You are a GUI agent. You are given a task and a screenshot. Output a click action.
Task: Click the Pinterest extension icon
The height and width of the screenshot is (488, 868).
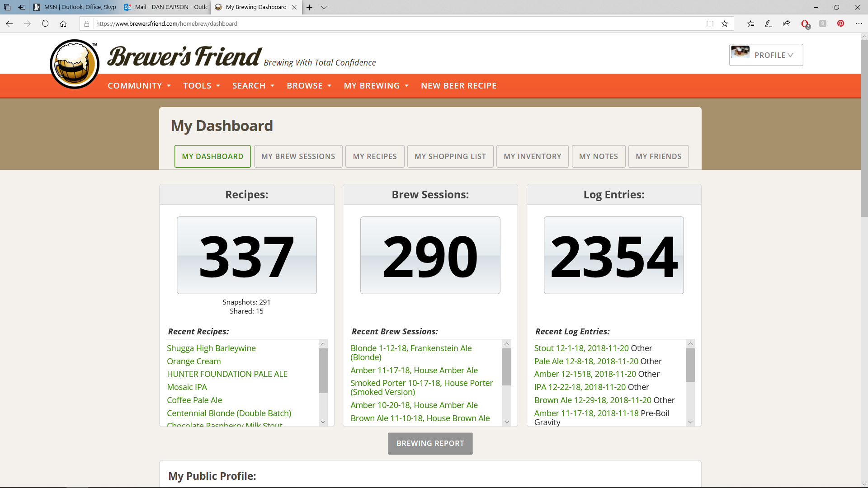840,24
